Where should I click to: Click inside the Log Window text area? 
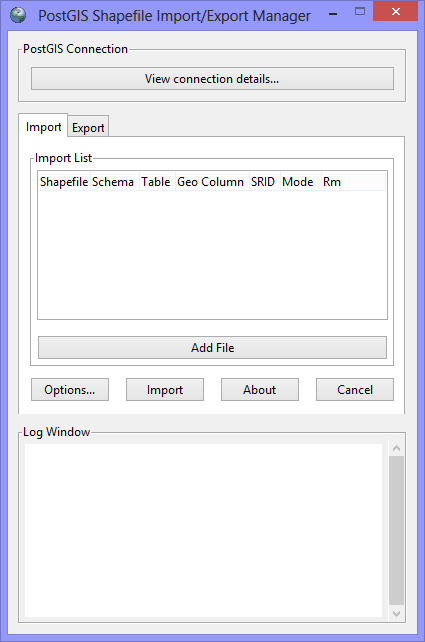tap(203, 530)
